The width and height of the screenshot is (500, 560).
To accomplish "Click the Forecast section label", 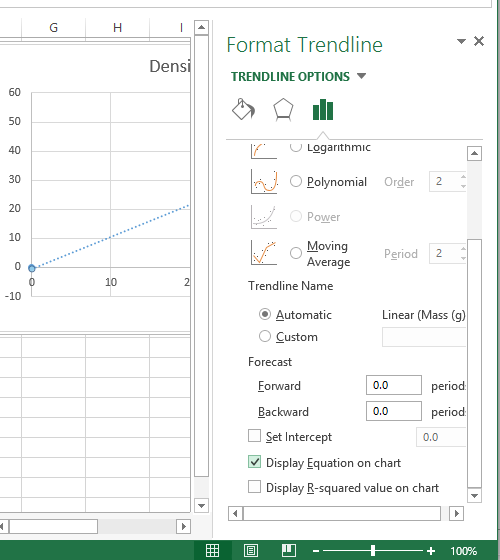I will pos(270,362).
